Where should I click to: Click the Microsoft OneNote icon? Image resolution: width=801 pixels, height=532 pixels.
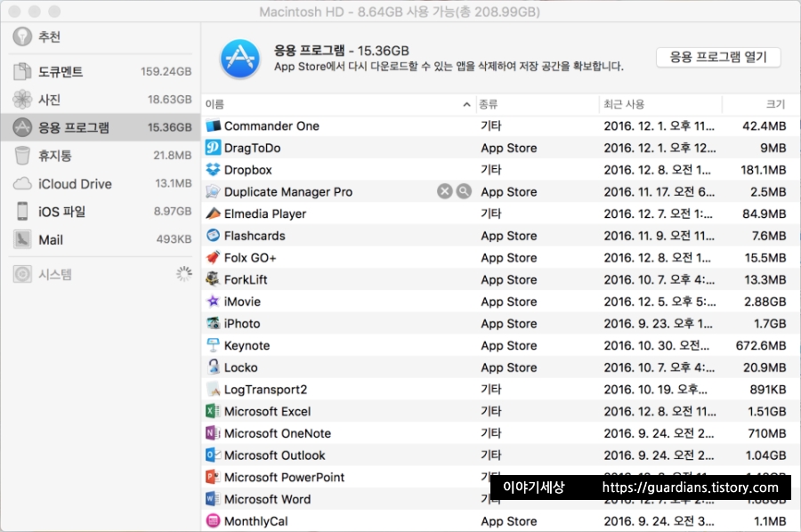[x=213, y=433]
